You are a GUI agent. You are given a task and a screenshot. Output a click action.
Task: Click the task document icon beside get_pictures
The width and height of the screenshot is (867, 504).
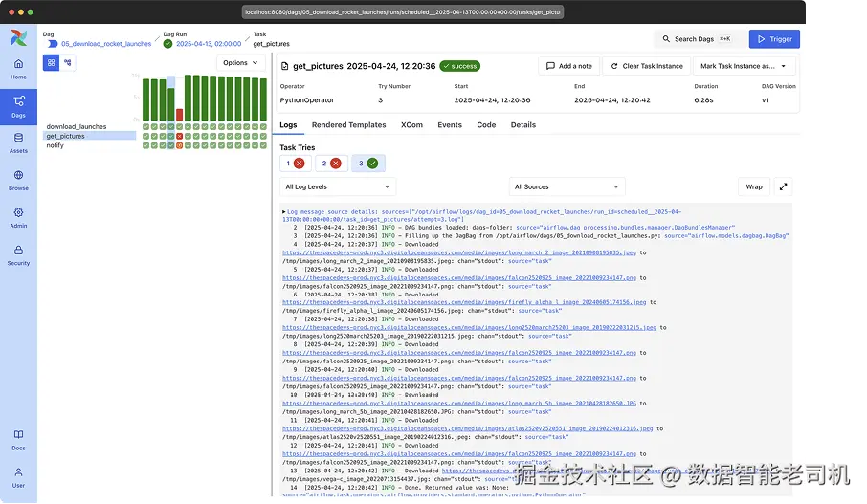point(285,66)
